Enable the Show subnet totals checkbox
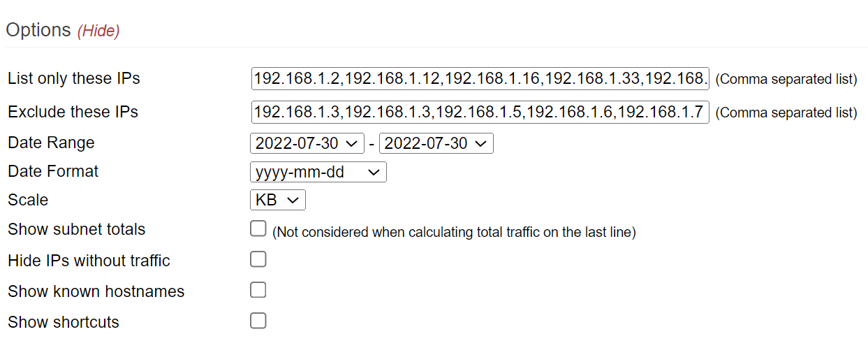 (258, 229)
